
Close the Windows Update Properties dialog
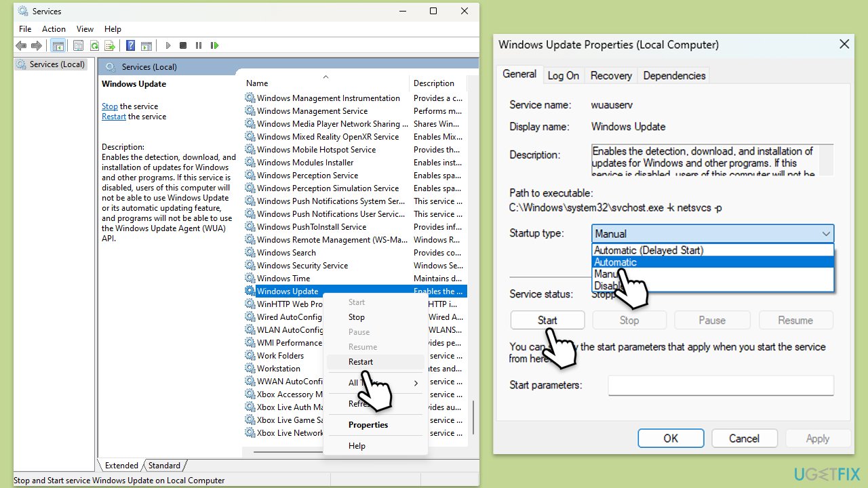click(x=844, y=44)
